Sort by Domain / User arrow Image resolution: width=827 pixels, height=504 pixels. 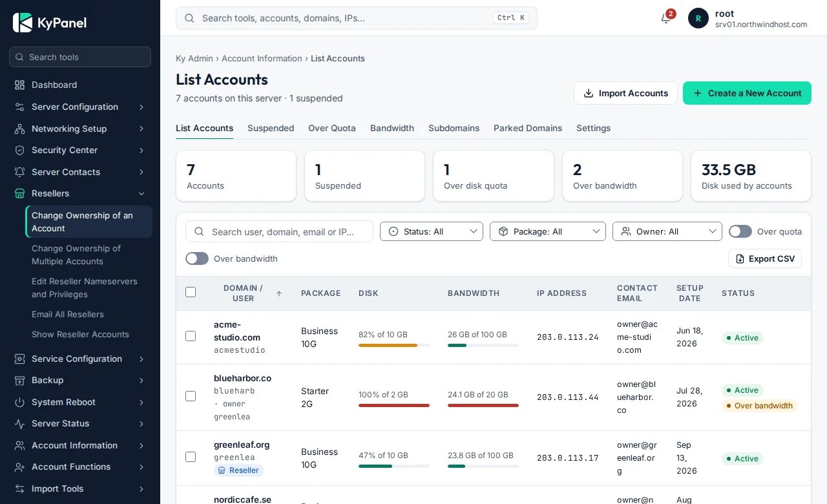pyautogui.click(x=279, y=293)
